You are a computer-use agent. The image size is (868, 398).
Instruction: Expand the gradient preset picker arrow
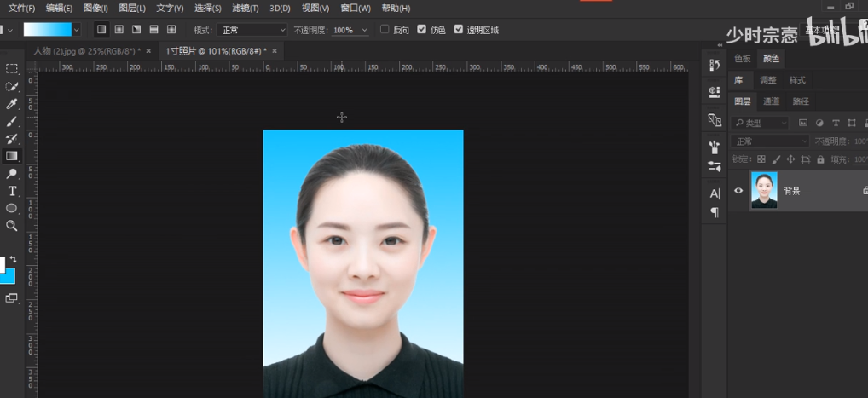coord(77,30)
